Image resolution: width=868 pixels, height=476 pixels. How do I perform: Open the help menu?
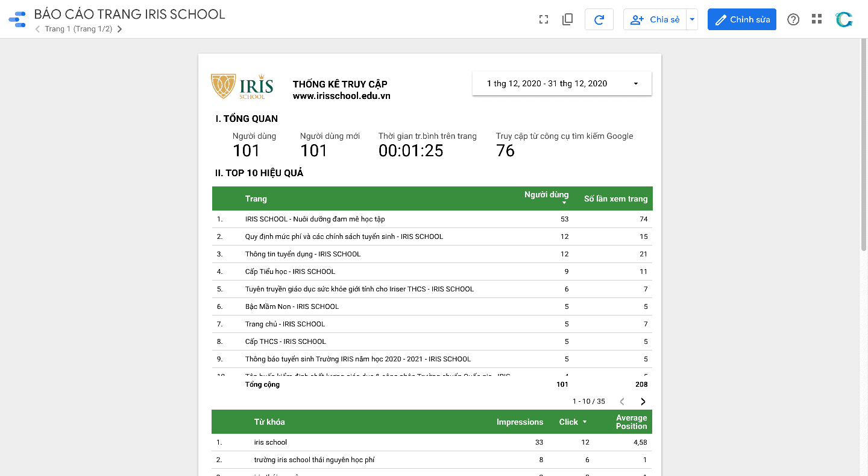(x=793, y=19)
